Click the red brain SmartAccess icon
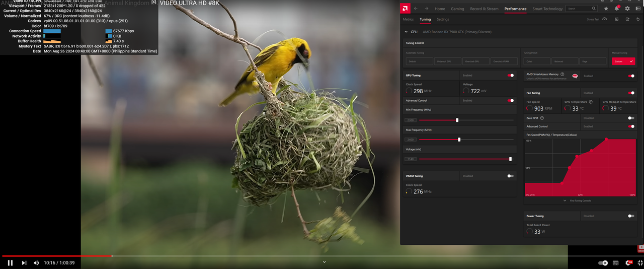644x269 pixels. click(575, 76)
